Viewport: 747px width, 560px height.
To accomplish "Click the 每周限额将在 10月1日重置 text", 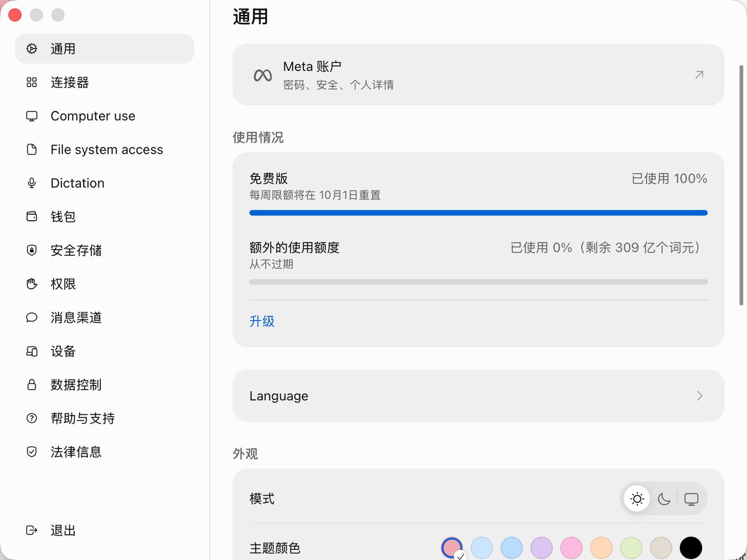I will tap(315, 195).
